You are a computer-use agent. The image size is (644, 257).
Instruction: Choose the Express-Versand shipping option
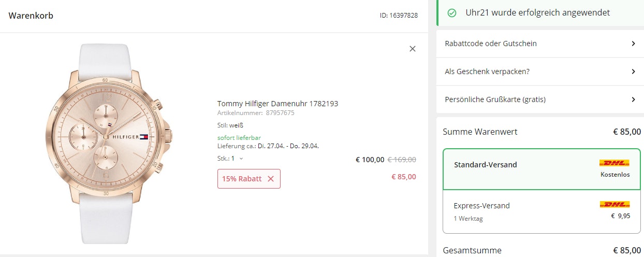tap(541, 211)
